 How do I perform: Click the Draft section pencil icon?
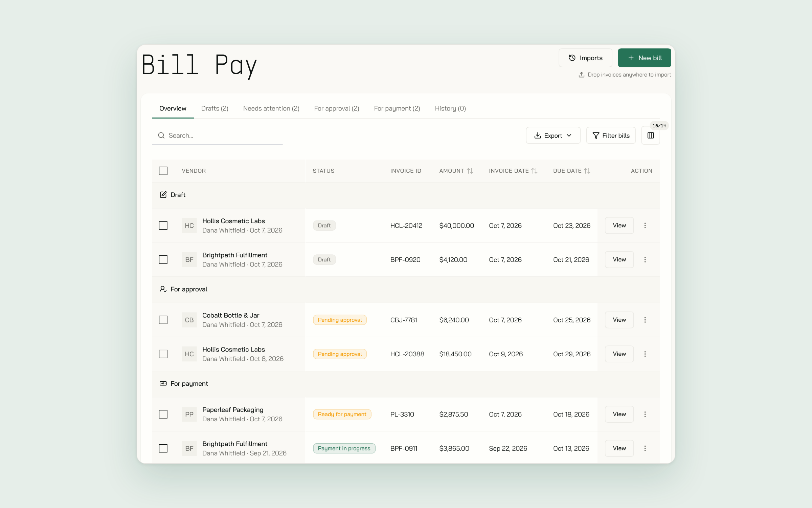pyautogui.click(x=163, y=195)
